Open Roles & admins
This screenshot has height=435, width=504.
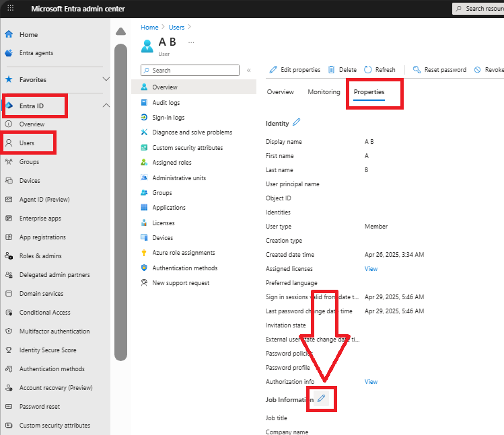coord(40,256)
